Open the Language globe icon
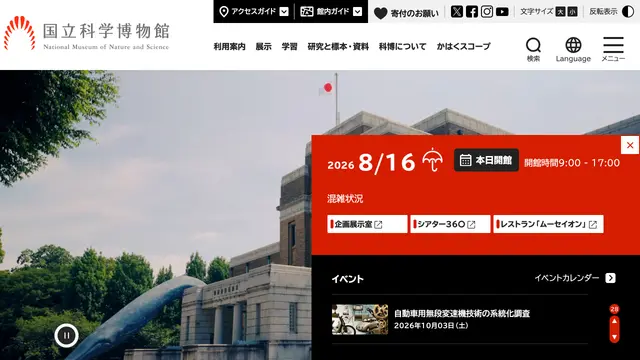Viewport: 640px width, 360px height. (573, 49)
